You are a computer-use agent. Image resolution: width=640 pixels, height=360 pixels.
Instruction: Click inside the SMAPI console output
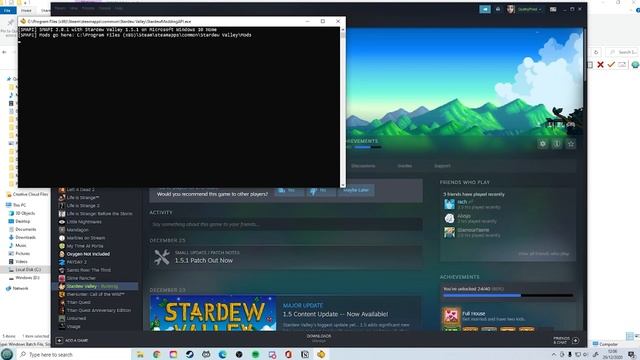(179, 107)
